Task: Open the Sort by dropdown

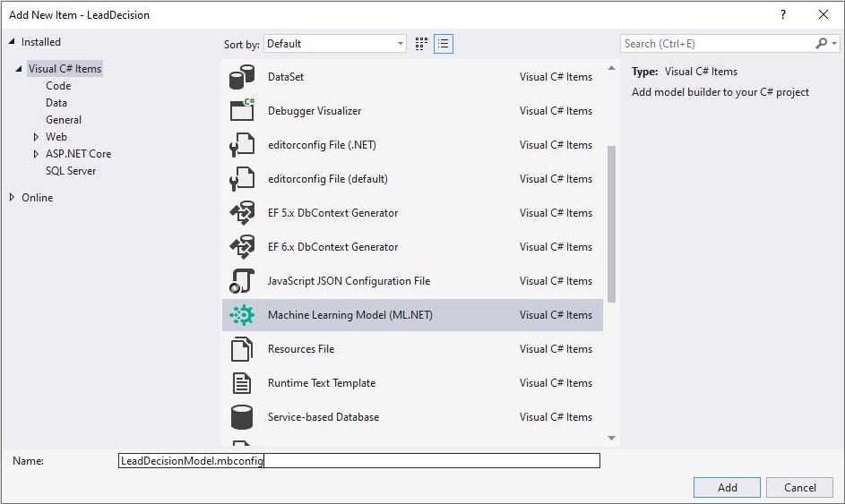Action: tap(336, 44)
